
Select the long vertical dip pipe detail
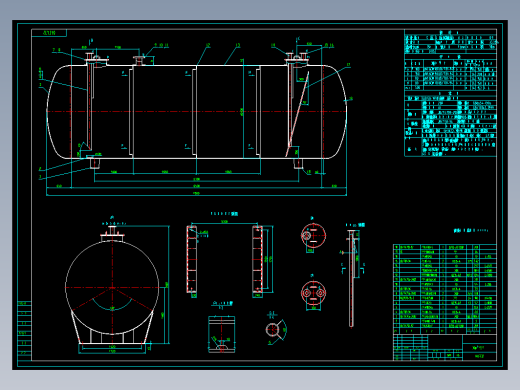pyautogui.click(x=351, y=278)
